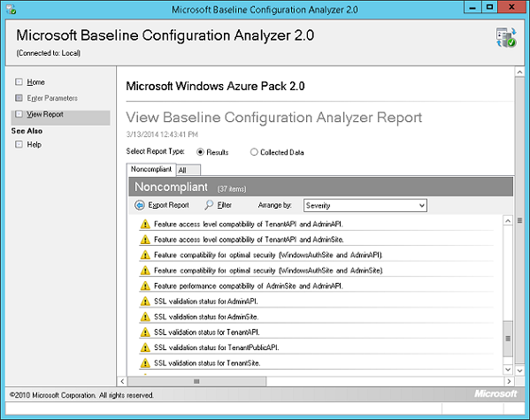This screenshot has height=420, width=530.
Task: Select 'SSL validation status for TenantSite' row
Action: coord(316,363)
